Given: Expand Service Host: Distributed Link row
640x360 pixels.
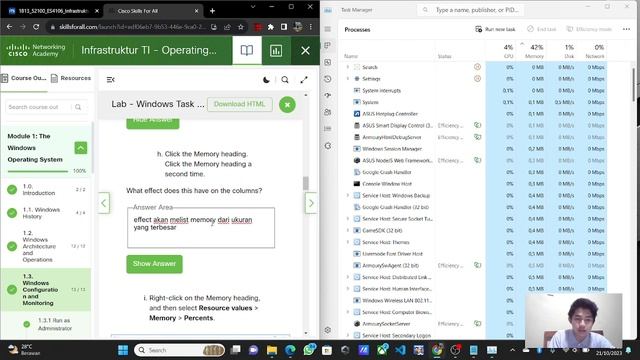Looking at the screenshot, I should pos(348,277).
